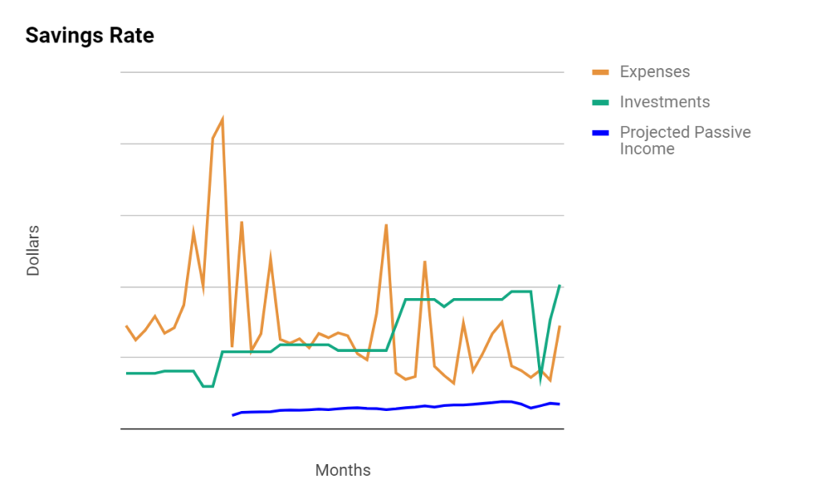Click the final point of the green Investments line
The height and width of the screenshot is (504, 821).
pyautogui.click(x=560, y=286)
